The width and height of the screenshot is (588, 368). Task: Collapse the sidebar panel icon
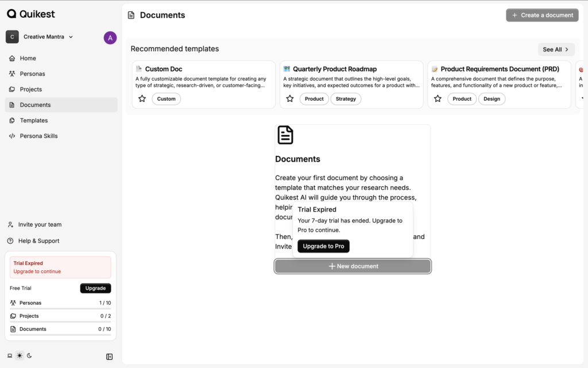pos(109,356)
